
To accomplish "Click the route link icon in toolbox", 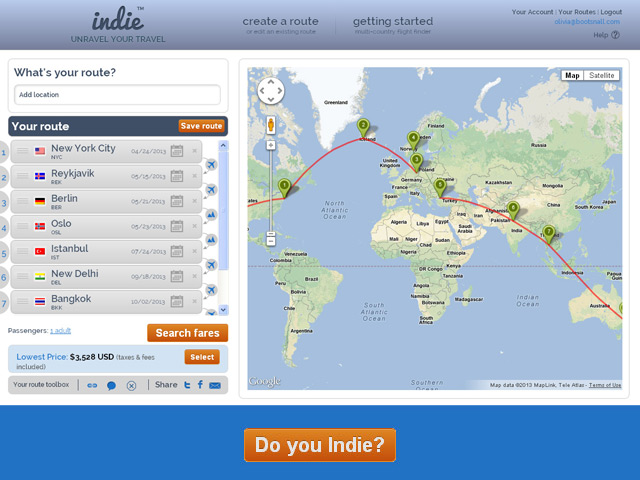I will point(92,385).
